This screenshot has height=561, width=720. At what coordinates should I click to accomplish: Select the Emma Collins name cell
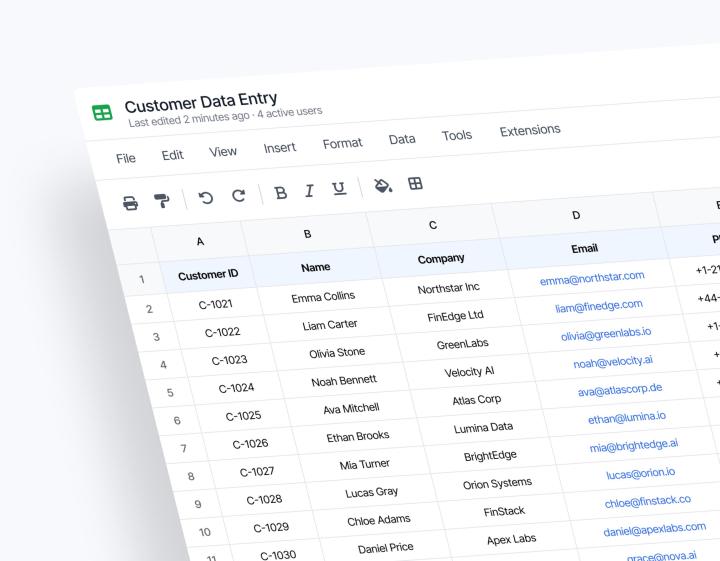click(323, 297)
